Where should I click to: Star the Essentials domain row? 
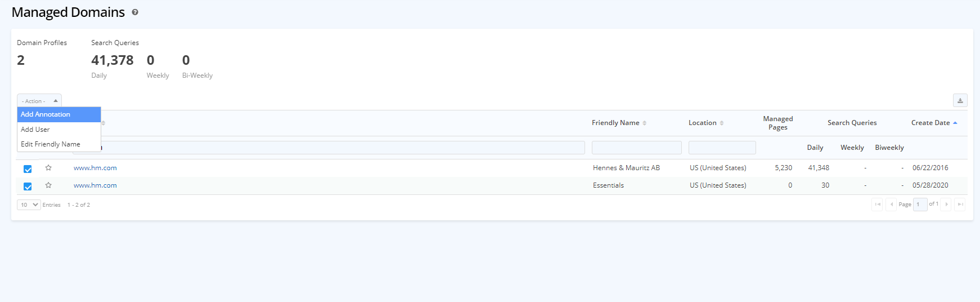click(x=48, y=185)
